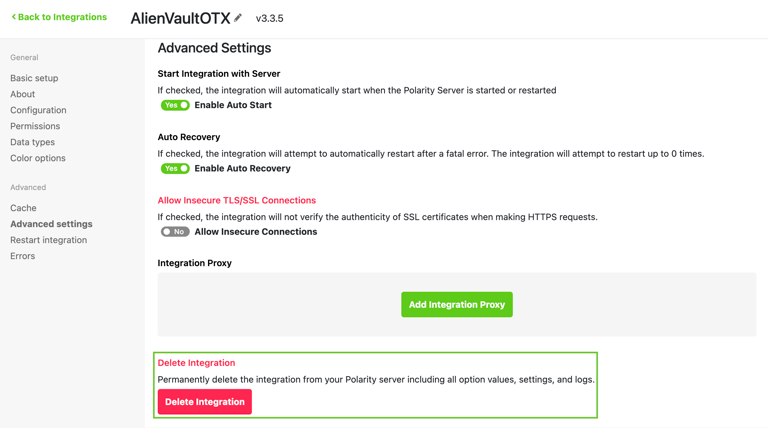768x428 pixels.
Task: Click the General sidebar group label
Action: pos(24,58)
